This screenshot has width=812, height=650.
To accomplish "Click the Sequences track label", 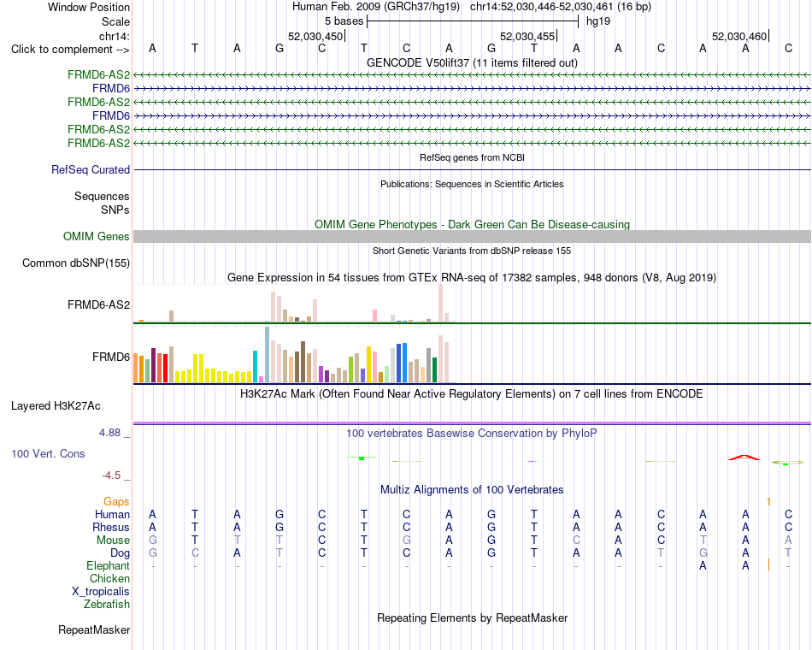I will point(102,196).
